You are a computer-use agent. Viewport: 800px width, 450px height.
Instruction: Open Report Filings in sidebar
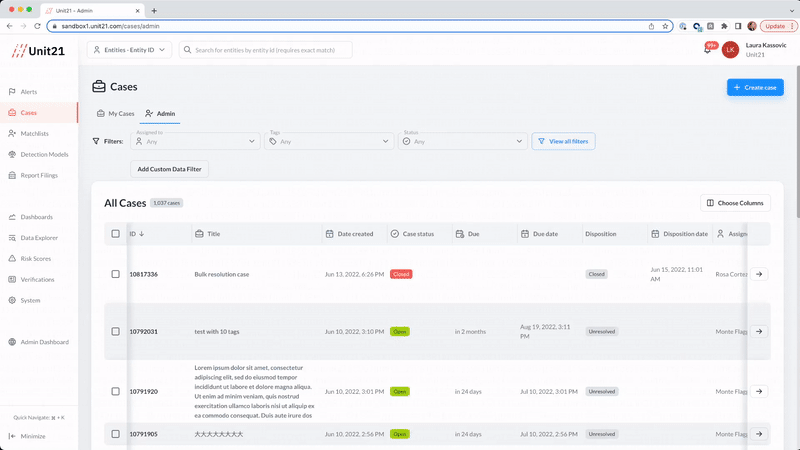coord(39,176)
